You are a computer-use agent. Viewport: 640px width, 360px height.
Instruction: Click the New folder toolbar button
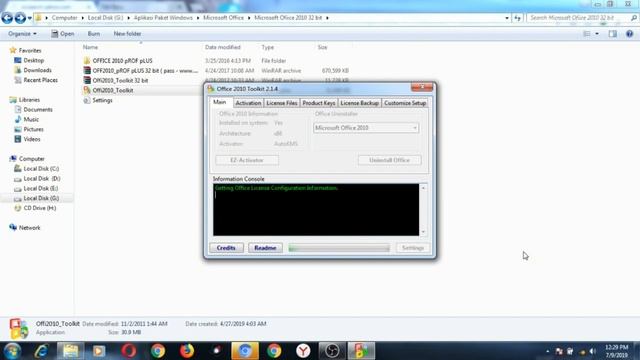tap(127, 34)
